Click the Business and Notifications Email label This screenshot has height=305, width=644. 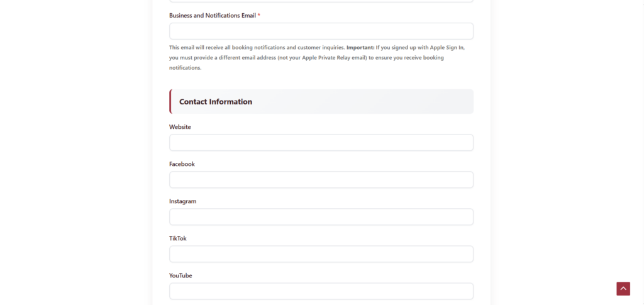coord(212,15)
